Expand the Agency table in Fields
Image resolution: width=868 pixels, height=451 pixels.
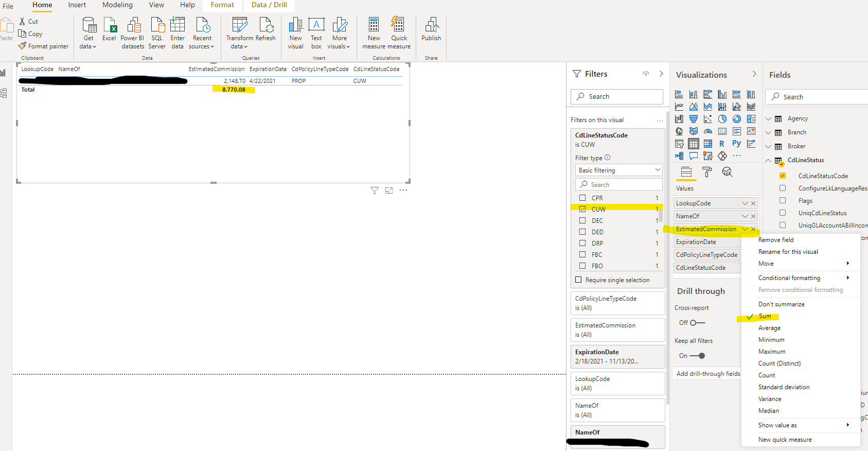[x=768, y=118]
